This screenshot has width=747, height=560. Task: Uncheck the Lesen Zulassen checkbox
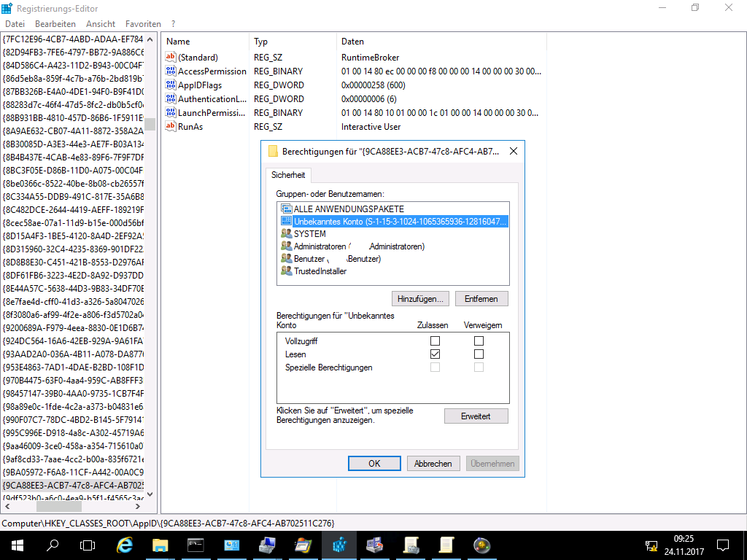tap(436, 354)
